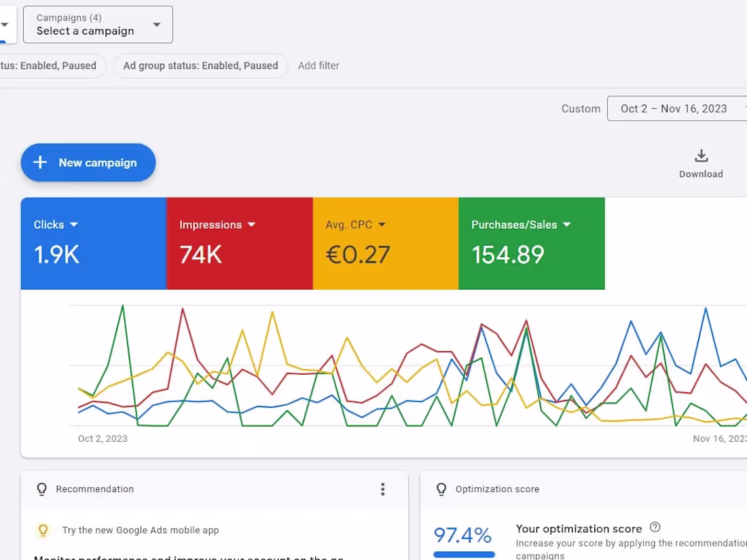Open the Recommendation card's three-dot menu

[383, 489]
